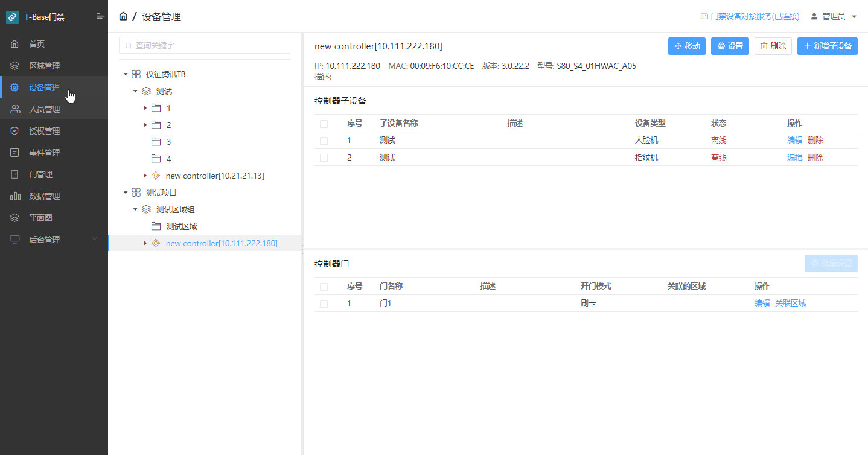Click the 授权管理 shield icon
The width and height of the screenshot is (868, 455).
pos(15,131)
